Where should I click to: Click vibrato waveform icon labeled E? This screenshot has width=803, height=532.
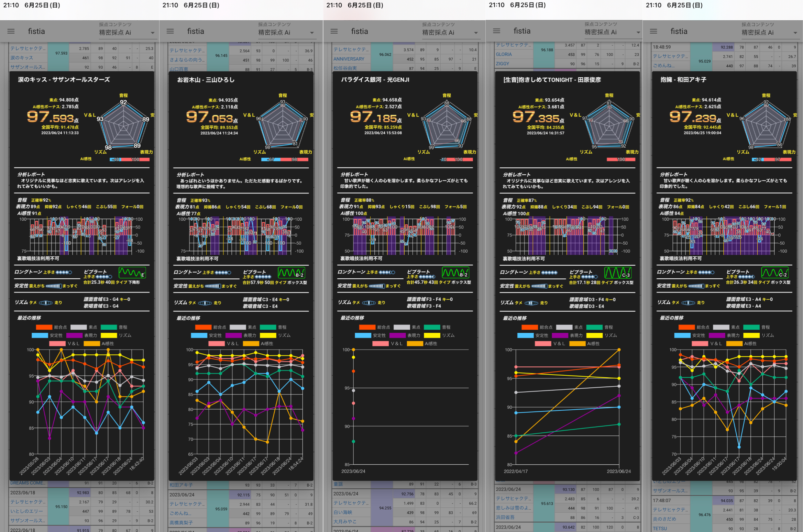point(132,273)
